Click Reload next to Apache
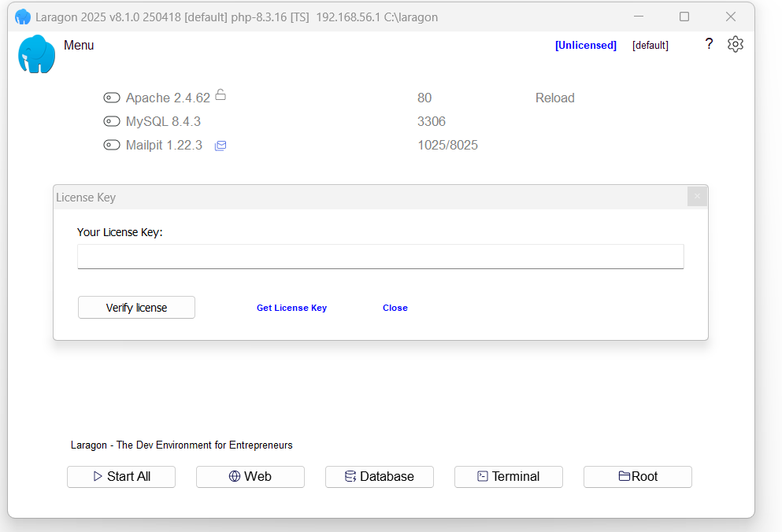This screenshot has width=782, height=532. [x=554, y=98]
